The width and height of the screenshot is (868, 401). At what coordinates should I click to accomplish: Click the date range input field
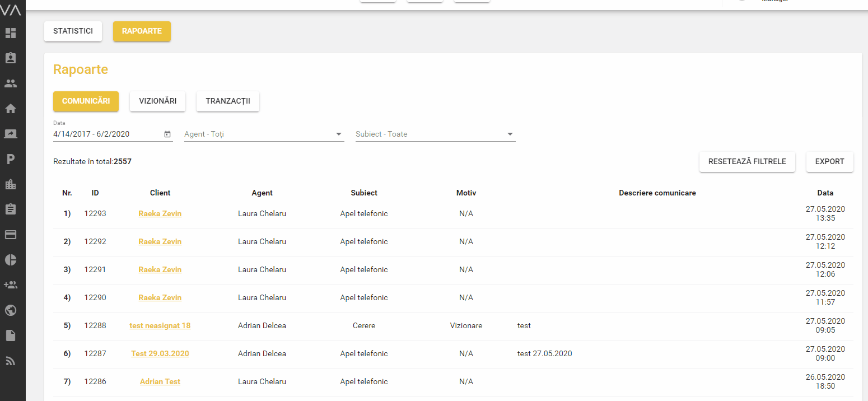tap(106, 134)
